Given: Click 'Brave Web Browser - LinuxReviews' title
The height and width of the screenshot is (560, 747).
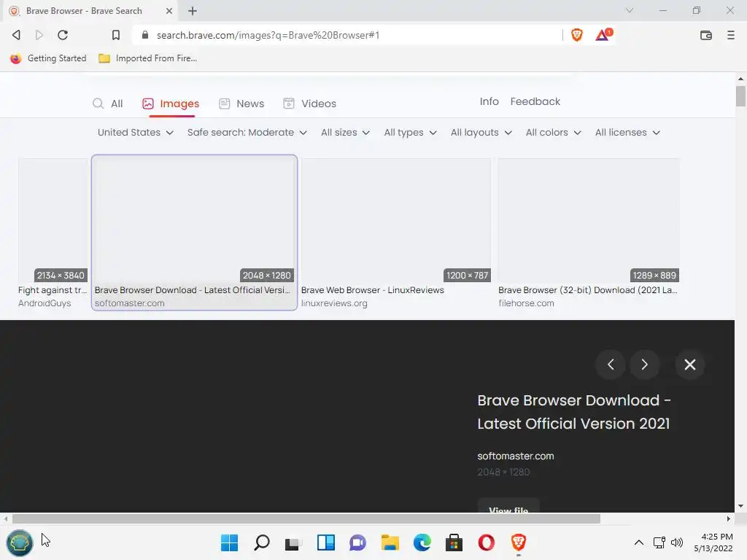Looking at the screenshot, I should tap(373, 290).
